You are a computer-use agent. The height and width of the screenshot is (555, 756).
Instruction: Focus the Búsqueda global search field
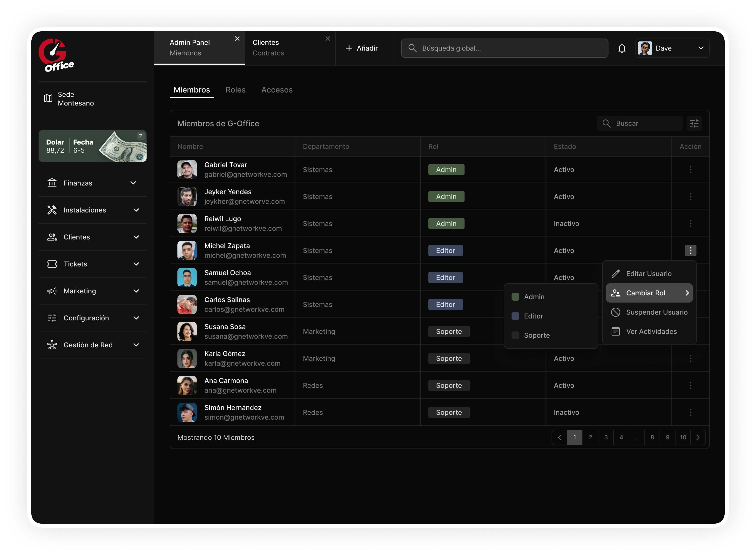504,48
